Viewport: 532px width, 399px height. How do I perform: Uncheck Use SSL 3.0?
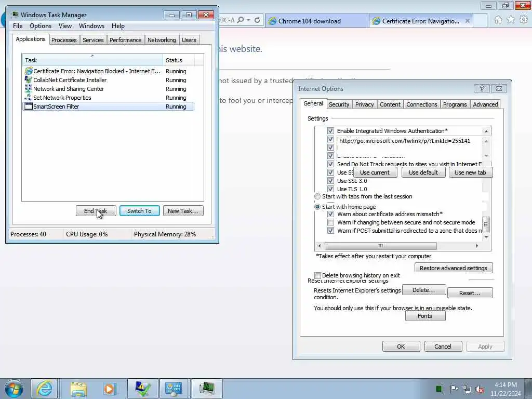coord(330,180)
